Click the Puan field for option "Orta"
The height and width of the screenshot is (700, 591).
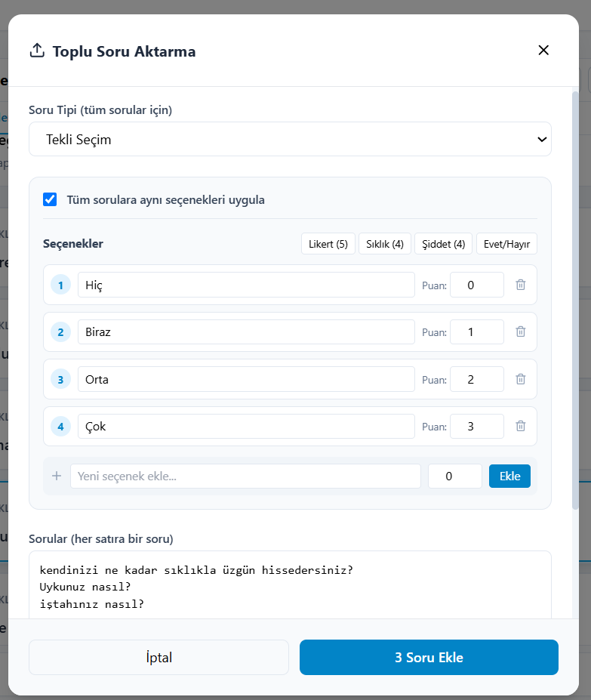coord(477,379)
